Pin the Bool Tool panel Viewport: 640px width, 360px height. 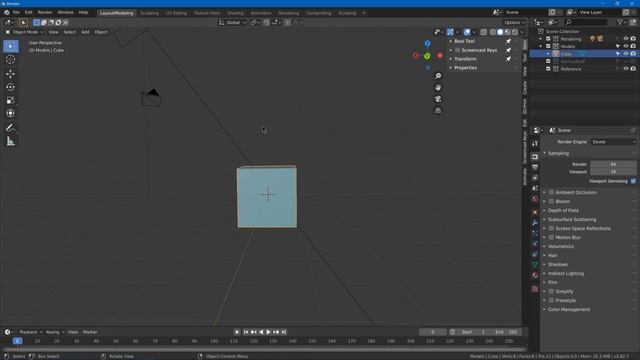click(509, 41)
